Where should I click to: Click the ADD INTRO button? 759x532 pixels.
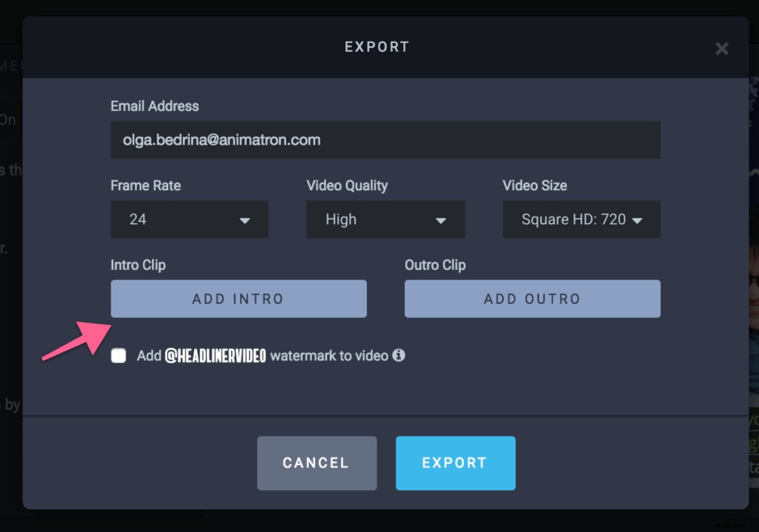(x=238, y=299)
